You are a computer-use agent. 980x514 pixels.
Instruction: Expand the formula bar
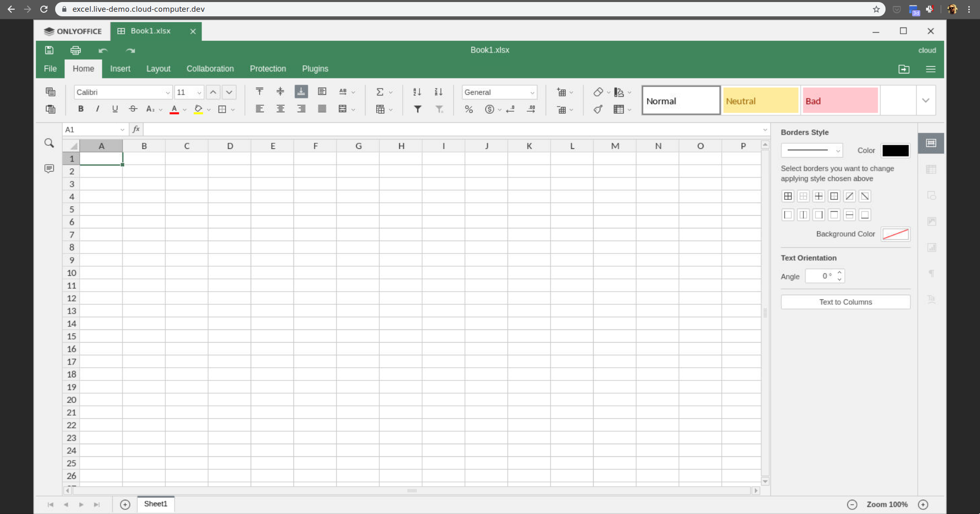coord(765,130)
